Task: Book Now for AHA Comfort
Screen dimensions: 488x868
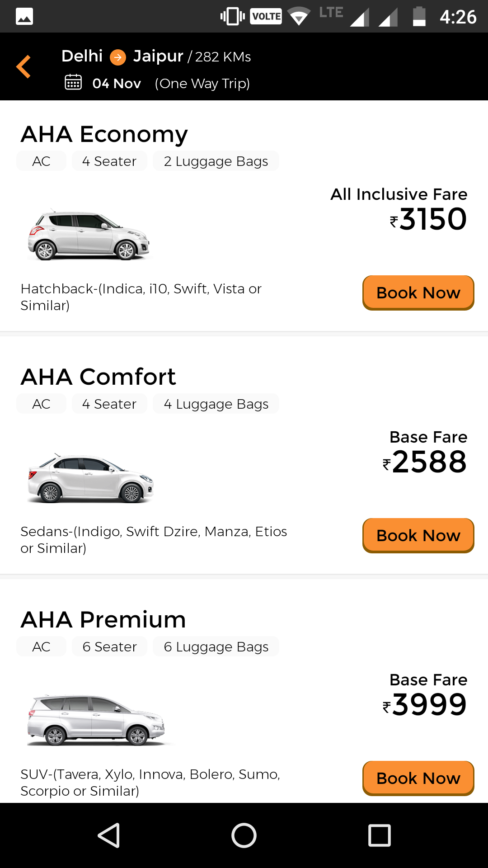Action: pyautogui.click(x=418, y=536)
